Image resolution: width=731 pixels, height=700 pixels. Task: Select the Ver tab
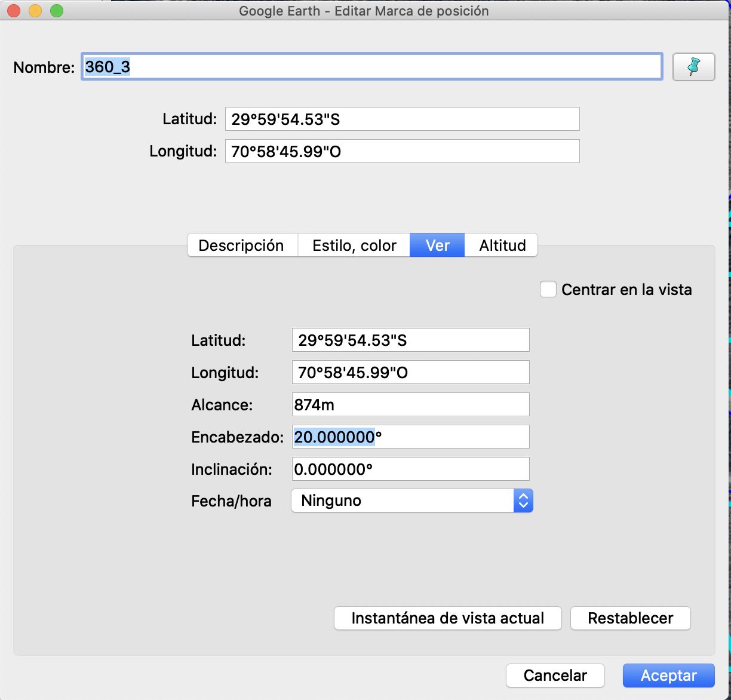pos(437,245)
